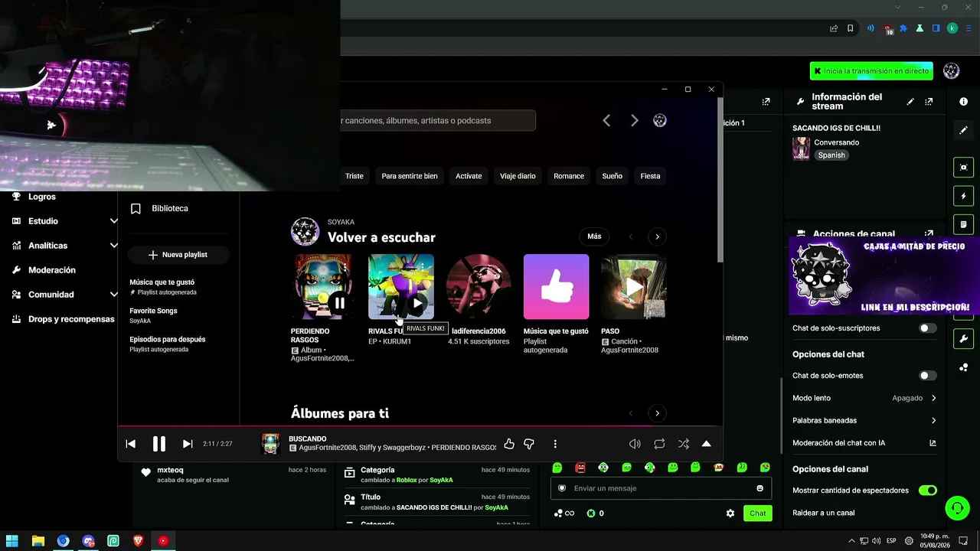980x551 pixels.
Task: Play the PASO song thumbnail
Action: [x=633, y=287]
